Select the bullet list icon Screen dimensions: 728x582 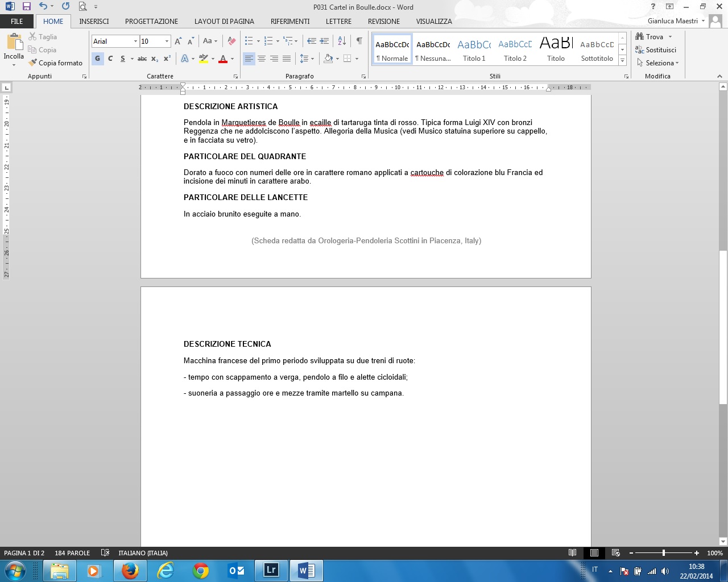click(249, 41)
